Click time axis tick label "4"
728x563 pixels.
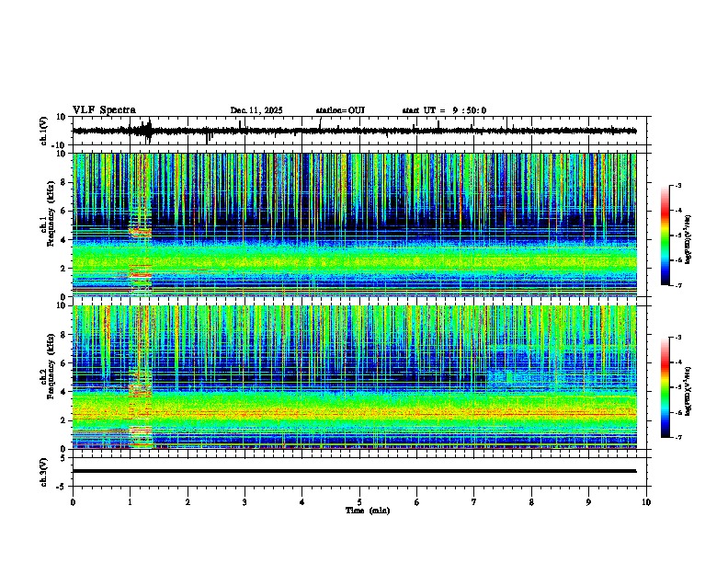coord(302,502)
